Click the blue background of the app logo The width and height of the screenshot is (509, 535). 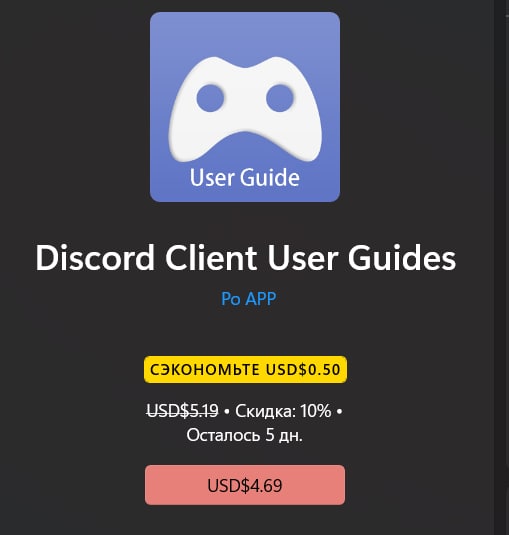tap(245, 34)
